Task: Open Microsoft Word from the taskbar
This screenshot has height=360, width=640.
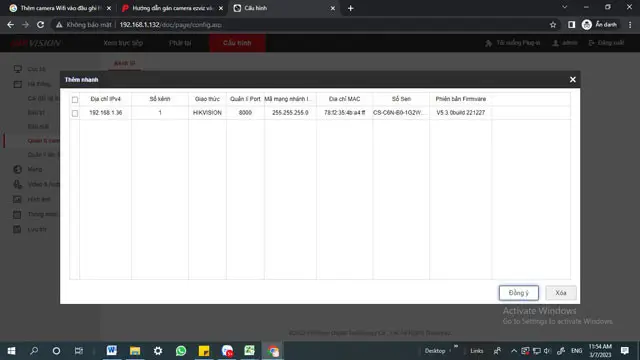Action: click(111, 351)
